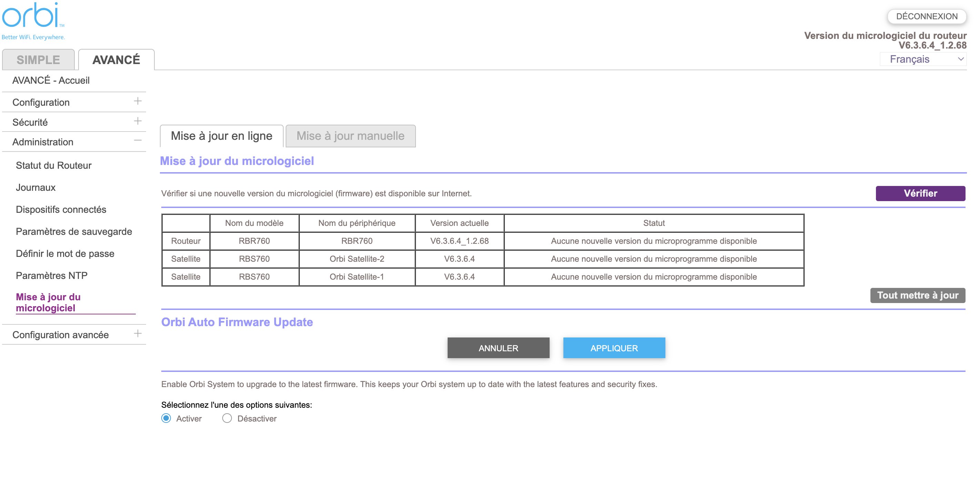Image resolution: width=980 pixels, height=489 pixels.
Task: Click the Orbi Satellite-1 device name
Action: 357,277
